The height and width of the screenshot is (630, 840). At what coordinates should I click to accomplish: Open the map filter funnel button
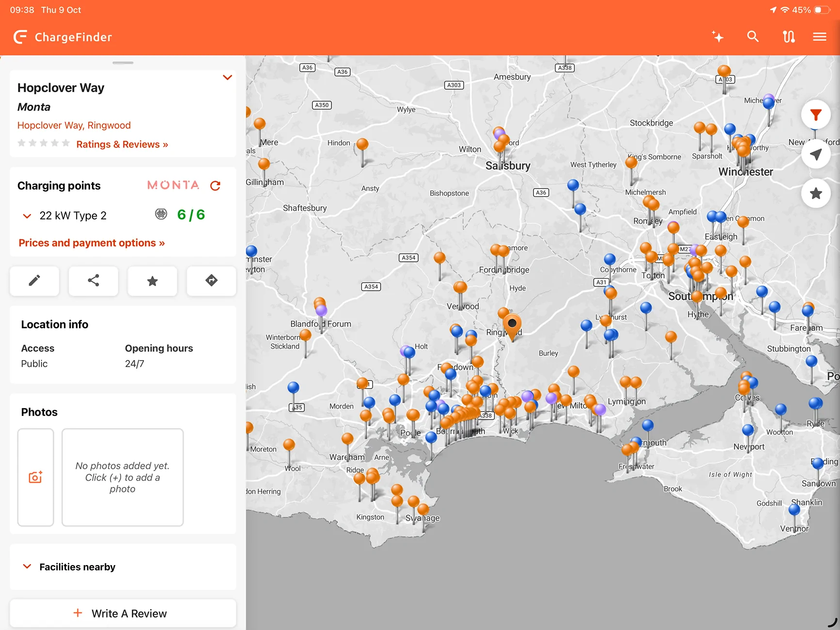pos(816,115)
